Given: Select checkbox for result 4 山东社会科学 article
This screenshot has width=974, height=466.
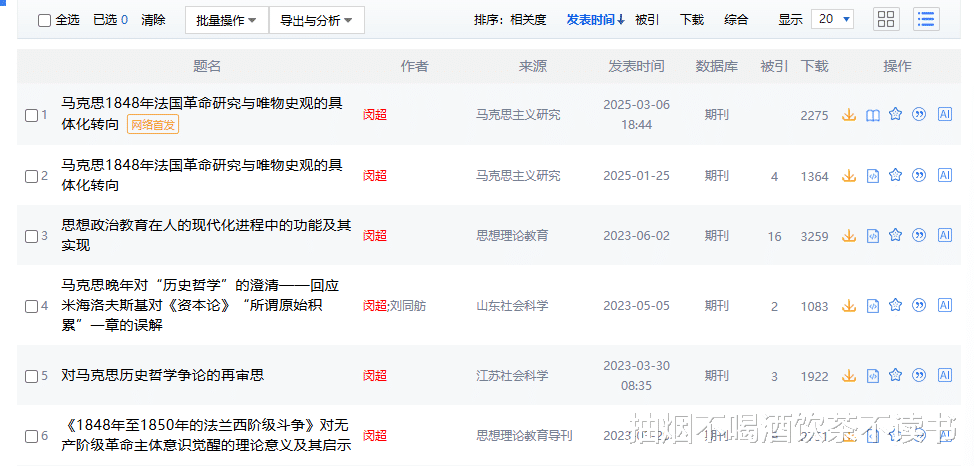Looking at the screenshot, I should [x=31, y=306].
